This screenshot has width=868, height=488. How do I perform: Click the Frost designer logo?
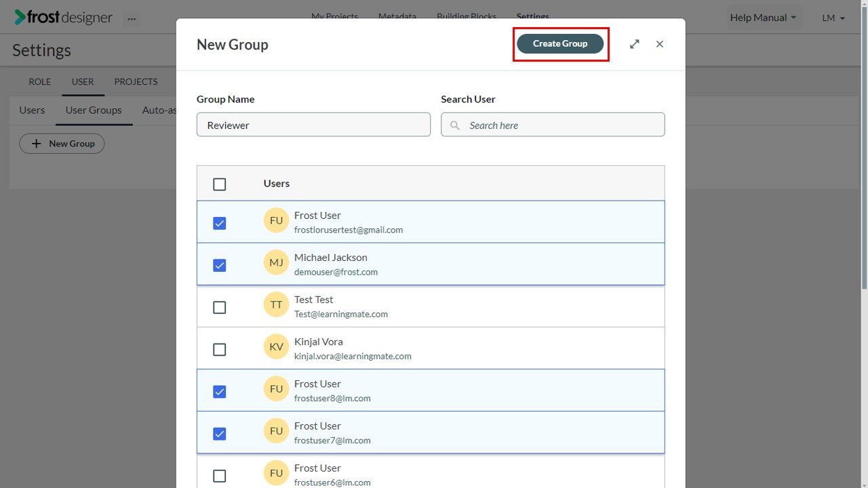click(64, 18)
